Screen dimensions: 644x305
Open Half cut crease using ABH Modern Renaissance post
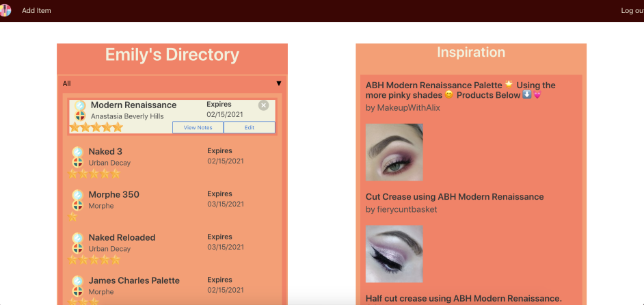pyautogui.click(x=464, y=298)
